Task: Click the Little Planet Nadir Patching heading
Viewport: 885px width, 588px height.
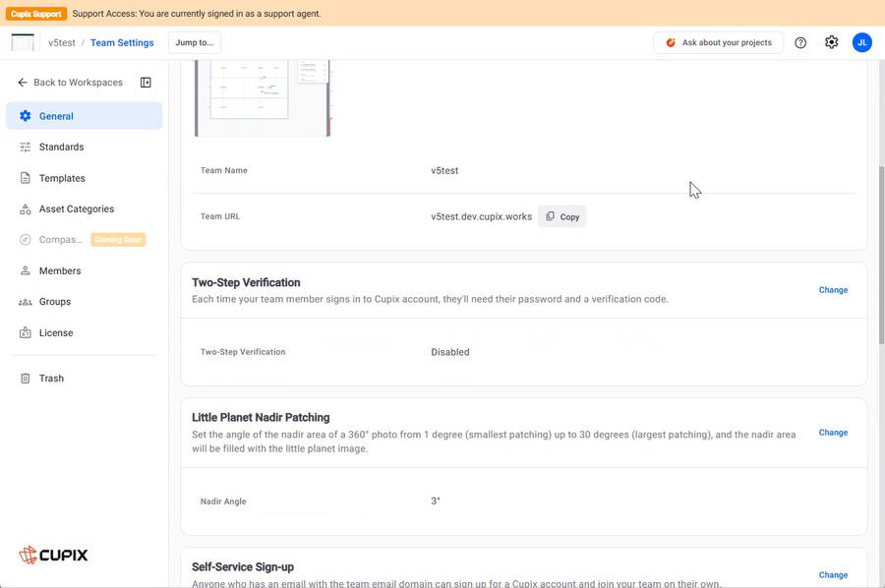Action: [261, 417]
